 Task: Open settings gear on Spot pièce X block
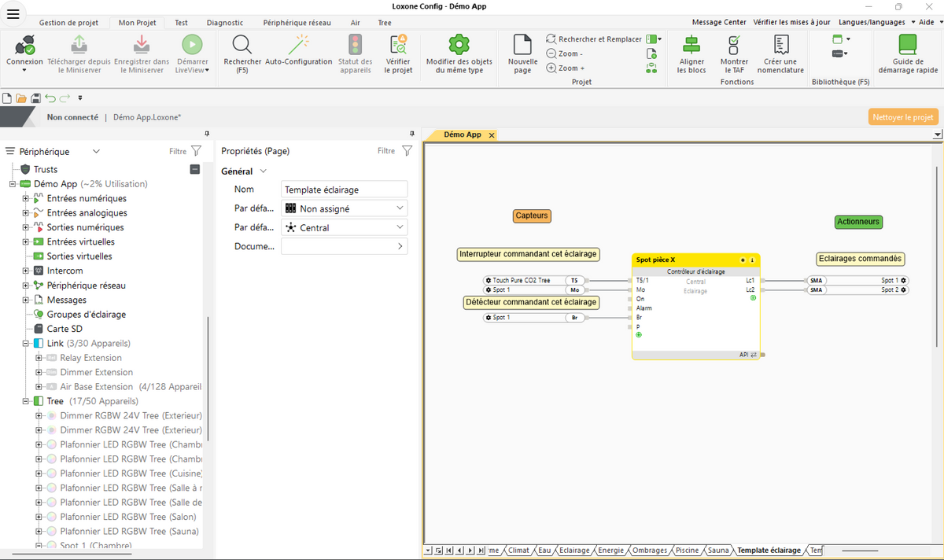click(x=743, y=260)
